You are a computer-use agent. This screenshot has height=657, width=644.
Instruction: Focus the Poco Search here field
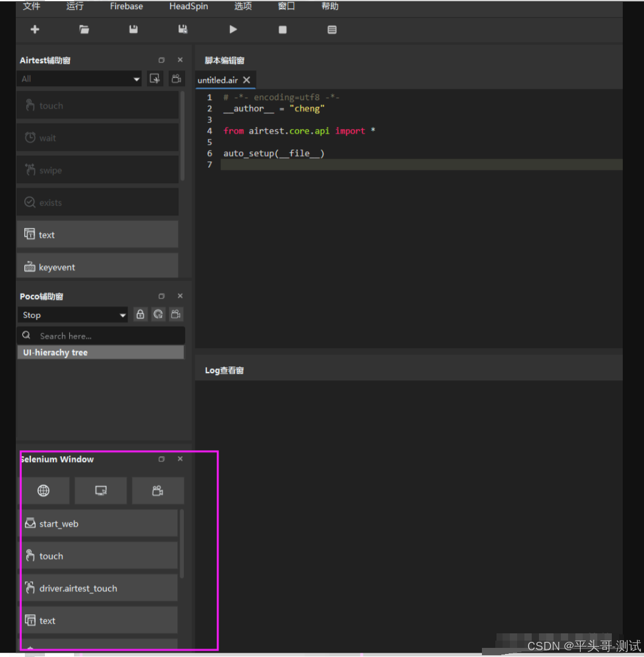coord(101,335)
